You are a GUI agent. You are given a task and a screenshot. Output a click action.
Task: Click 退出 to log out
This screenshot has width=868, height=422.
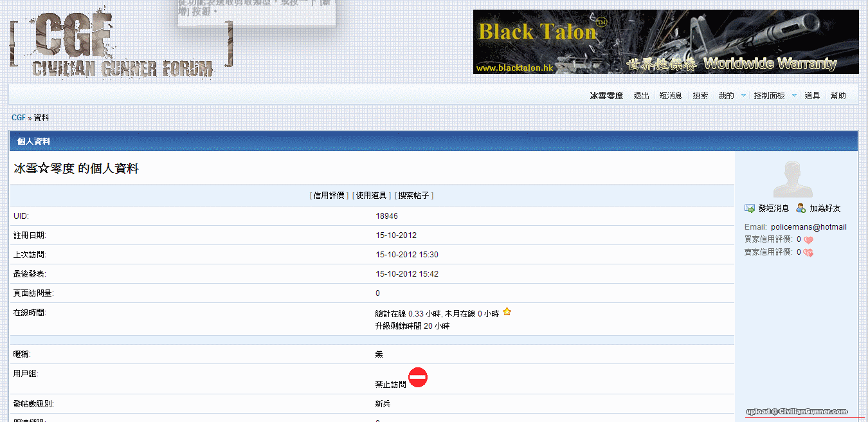tap(641, 96)
